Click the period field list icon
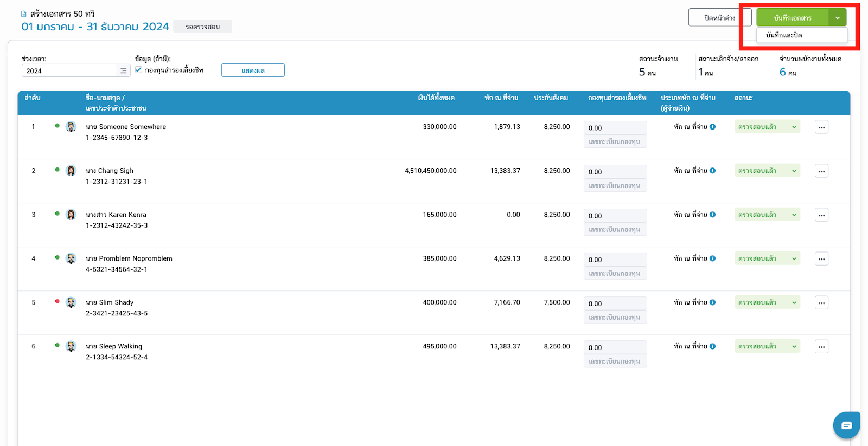This screenshot has height=446, width=868. pyautogui.click(x=124, y=71)
